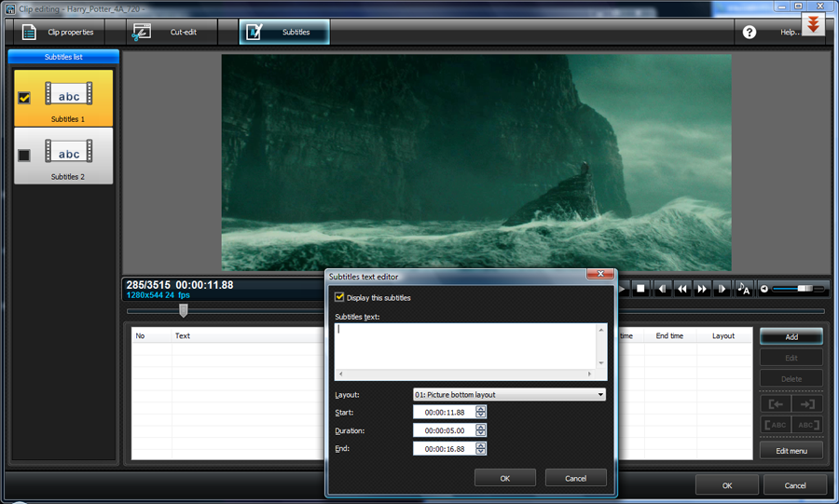Click the No column header

click(x=151, y=335)
